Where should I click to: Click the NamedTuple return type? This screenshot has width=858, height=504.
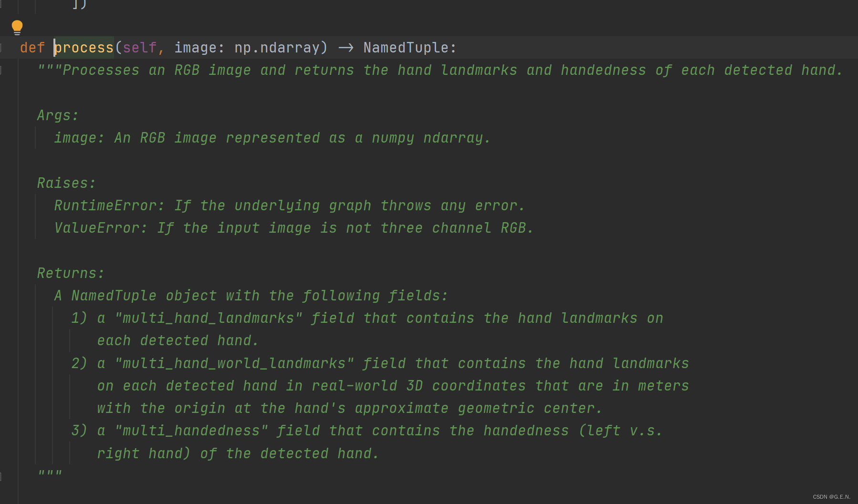click(406, 48)
